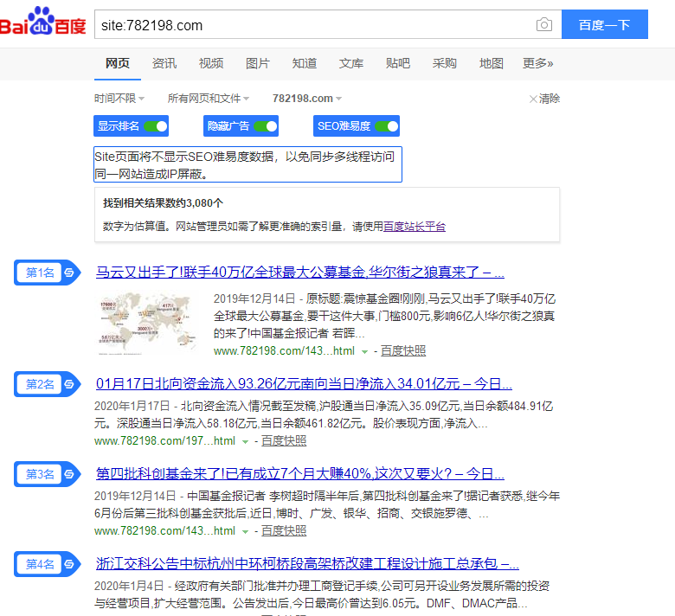Toggle the 隐藏广告 switch
The height and width of the screenshot is (616, 675).
(265, 126)
